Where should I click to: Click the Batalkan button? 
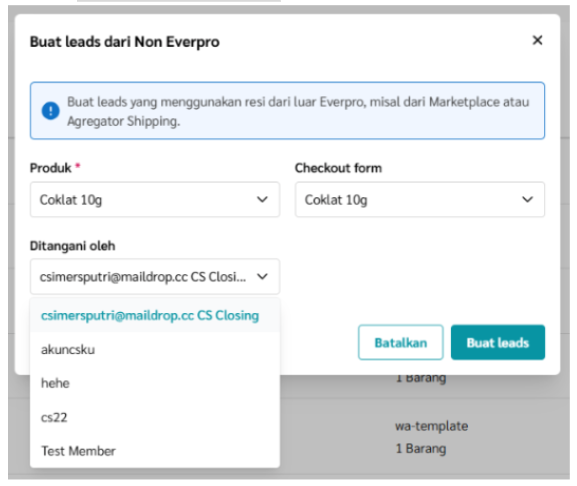point(401,343)
